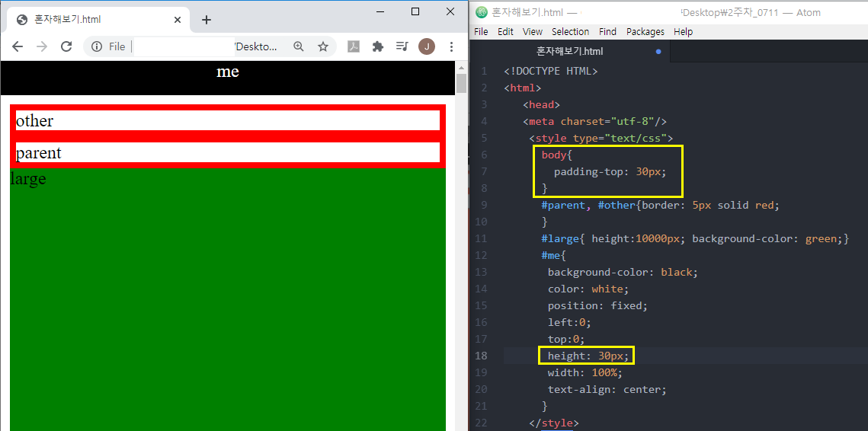Click the browser's vertical scrollbar thumb
868x431 pixels.
tap(461, 84)
